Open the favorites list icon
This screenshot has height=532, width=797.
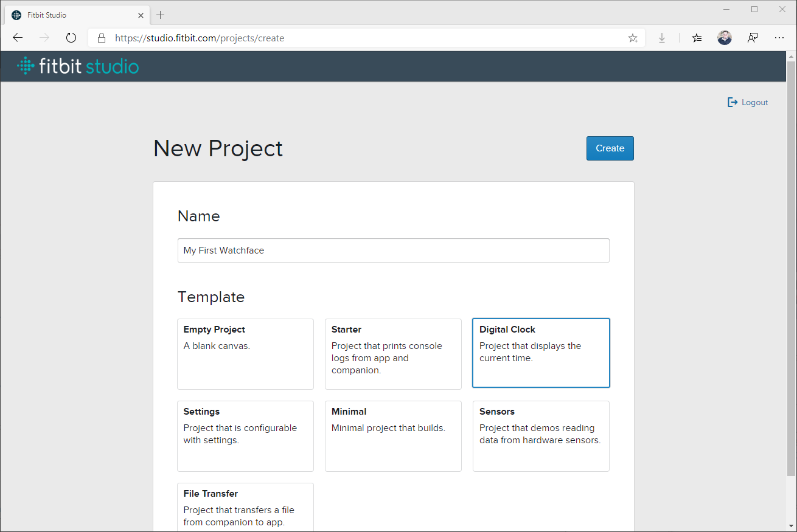click(x=697, y=38)
